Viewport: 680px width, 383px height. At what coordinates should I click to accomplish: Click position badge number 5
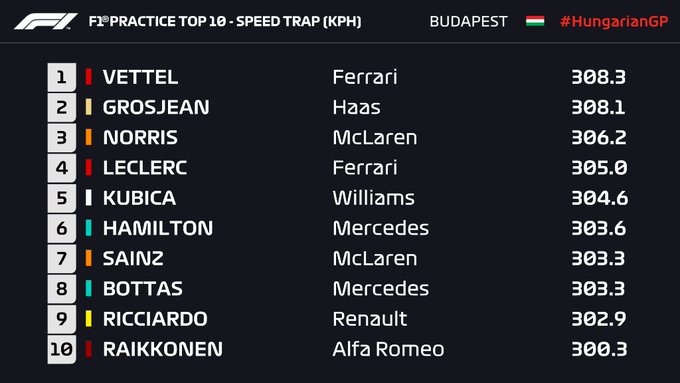(62, 198)
